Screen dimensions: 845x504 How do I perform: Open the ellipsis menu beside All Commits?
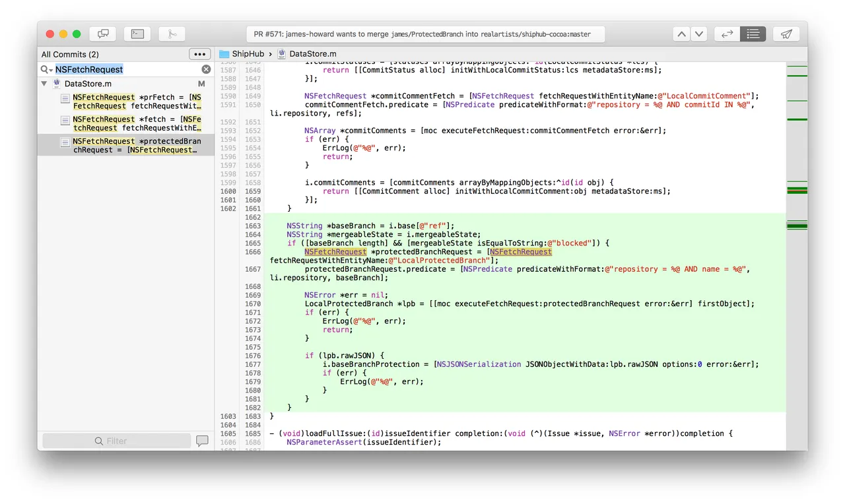pos(200,54)
